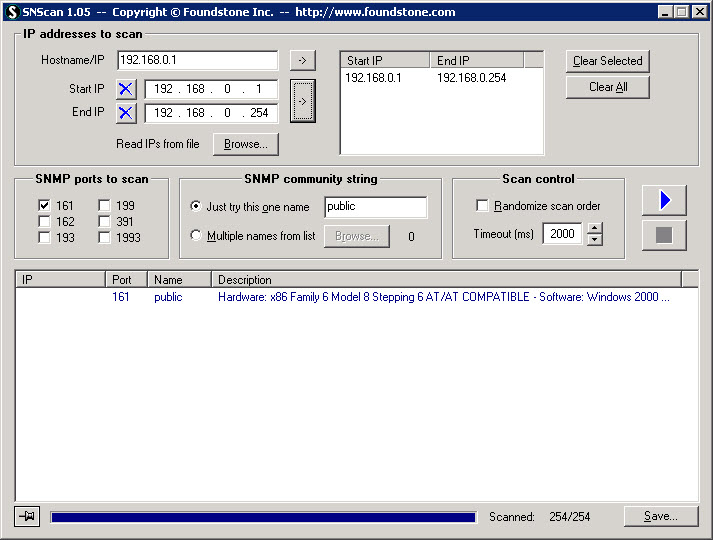This screenshot has width=713, height=540.
Task: Edit the community string 'public' field
Action: [x=376, y=206]
